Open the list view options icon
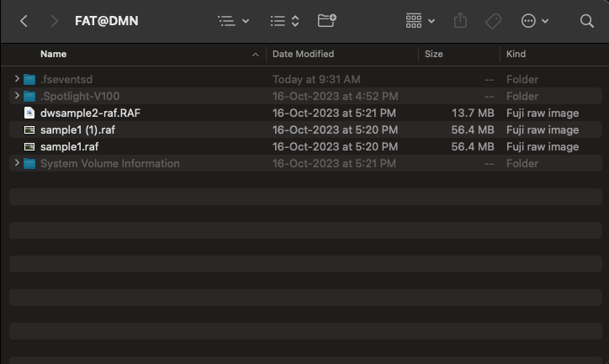This screenshot has width=609, height=364. pyautogui.click(x=226, y=21)
